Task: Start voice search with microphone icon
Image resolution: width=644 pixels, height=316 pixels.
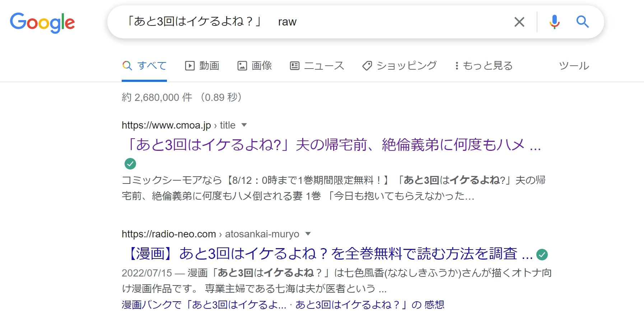Action: 554,22
